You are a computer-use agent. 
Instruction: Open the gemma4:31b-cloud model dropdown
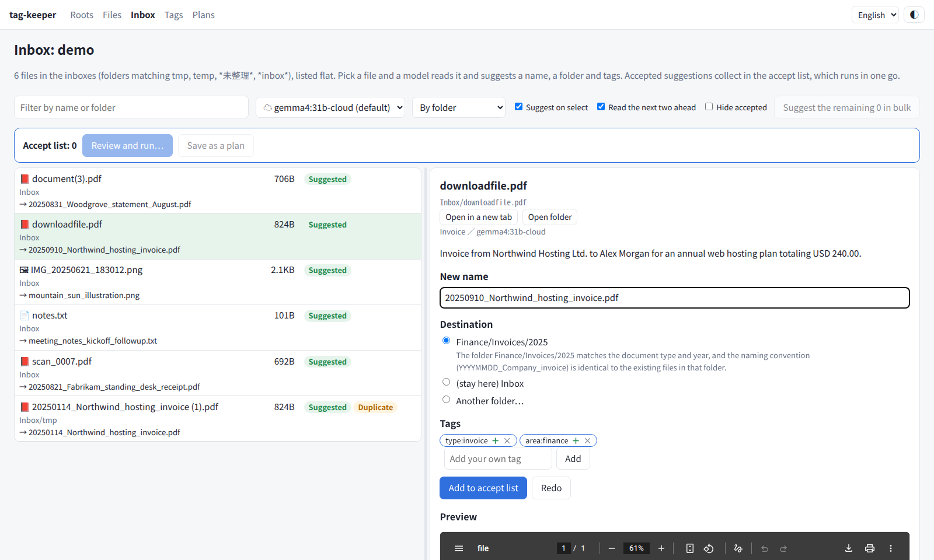coord(330,107)
